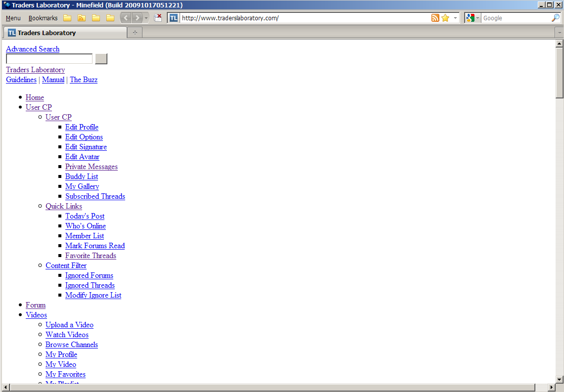
Task: Open the Forum link
Action: click(x=36, y=305)
